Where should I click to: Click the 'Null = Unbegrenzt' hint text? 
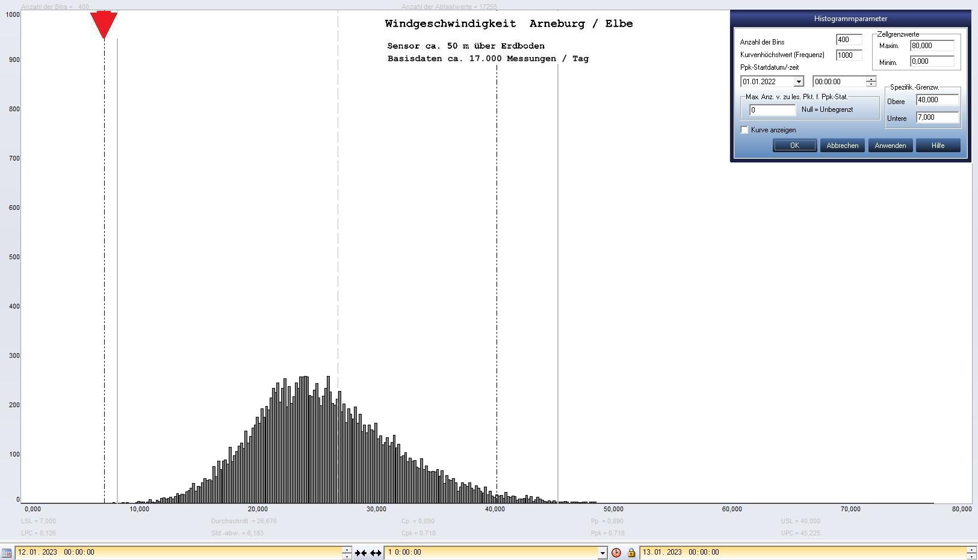827,110
